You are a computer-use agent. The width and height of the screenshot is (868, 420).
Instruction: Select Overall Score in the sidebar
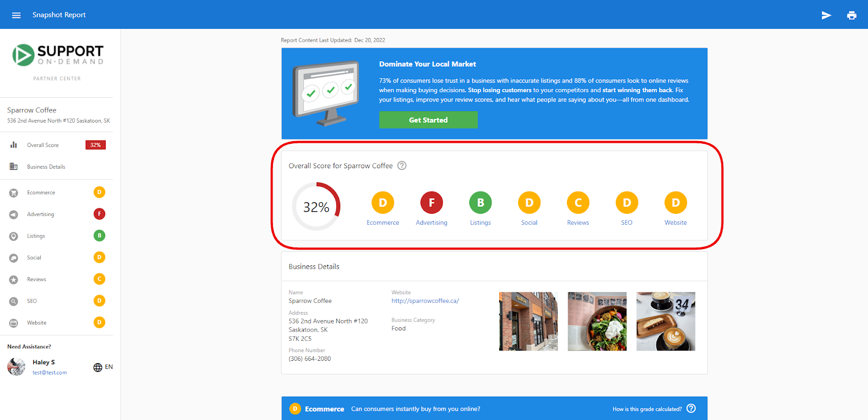[x=43, y=145]
